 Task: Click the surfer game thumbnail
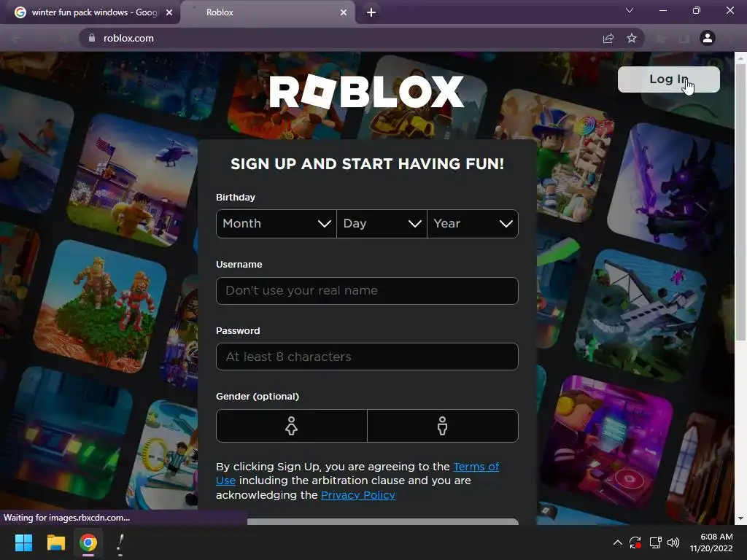click(x=36, y=148)
